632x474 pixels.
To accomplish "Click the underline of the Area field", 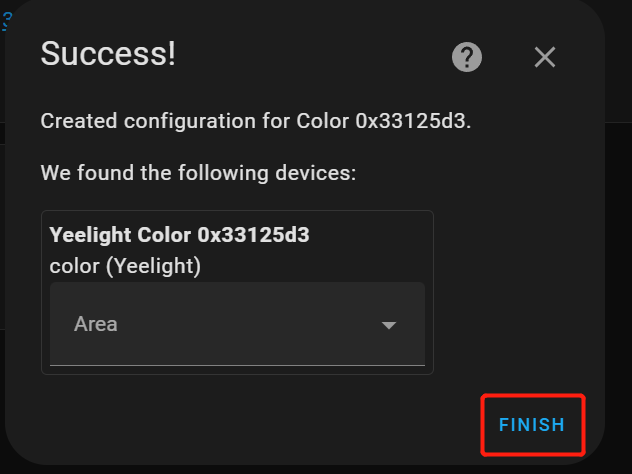I will click(x=237, y=365).
